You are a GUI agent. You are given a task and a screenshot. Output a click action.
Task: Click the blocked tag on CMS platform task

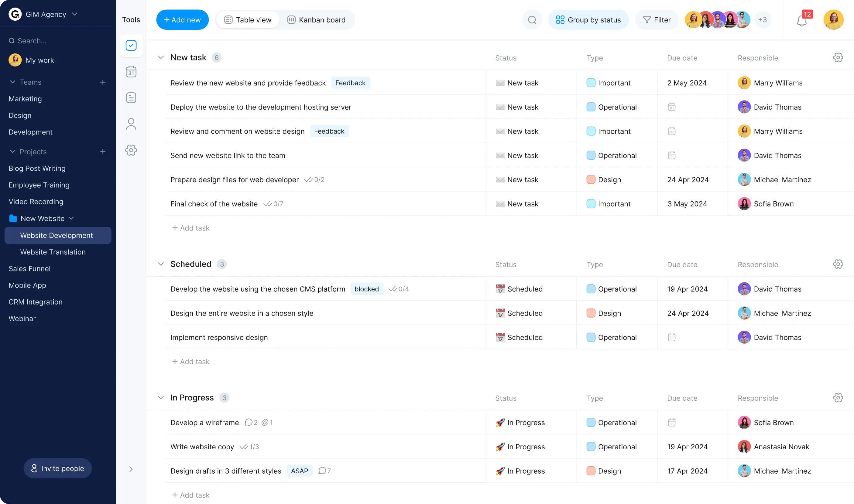point(367,289)
